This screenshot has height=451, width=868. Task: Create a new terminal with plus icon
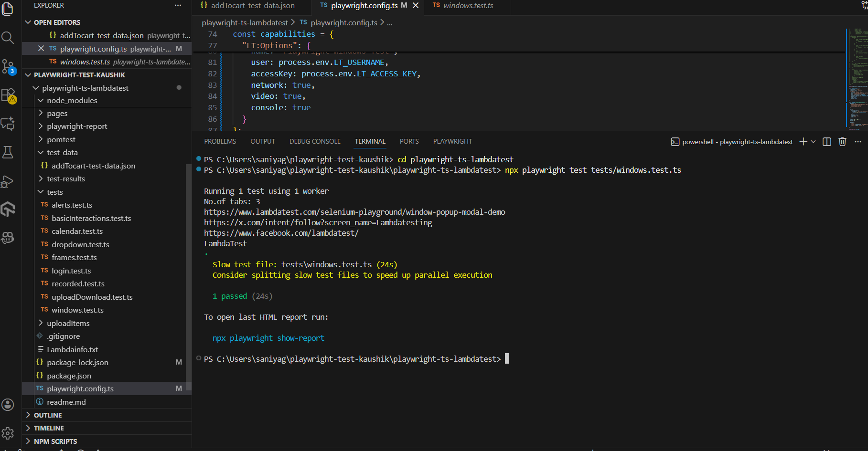(803, 142)
